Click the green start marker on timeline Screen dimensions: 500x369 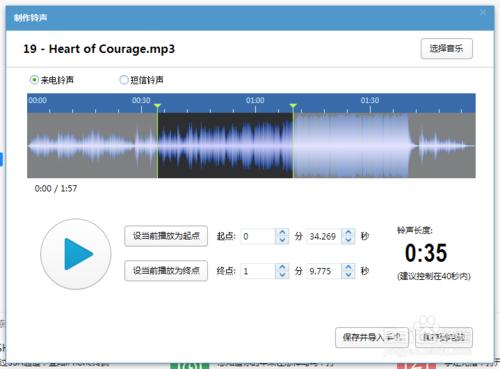pos(157,106)
